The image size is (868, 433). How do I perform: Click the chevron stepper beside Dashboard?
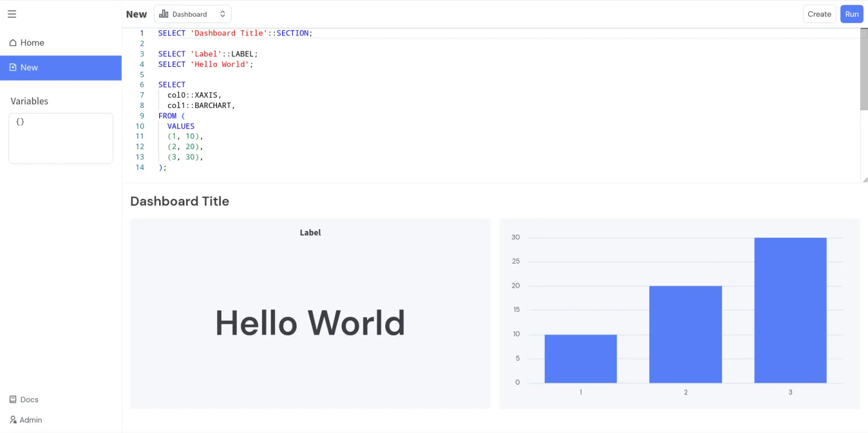tap(222, 13)
